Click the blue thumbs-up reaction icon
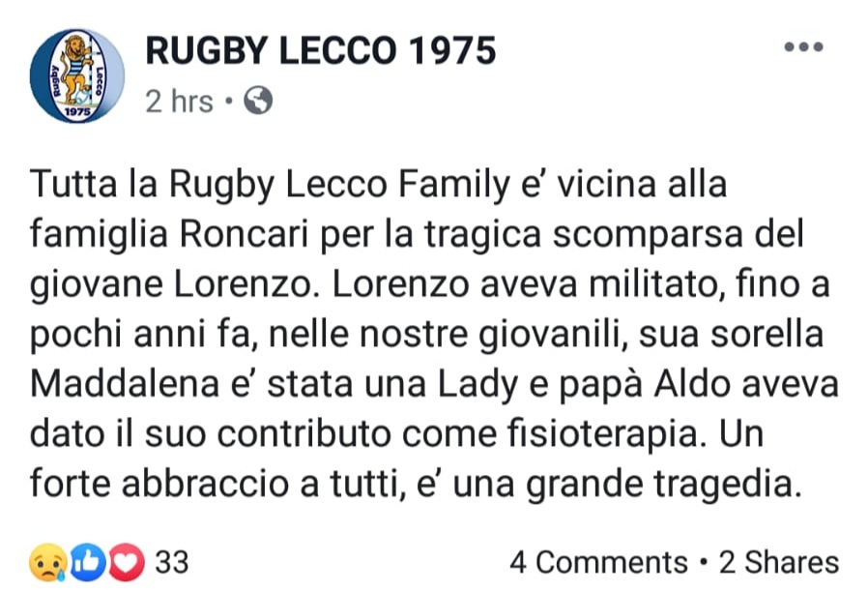 click(85, 562)
